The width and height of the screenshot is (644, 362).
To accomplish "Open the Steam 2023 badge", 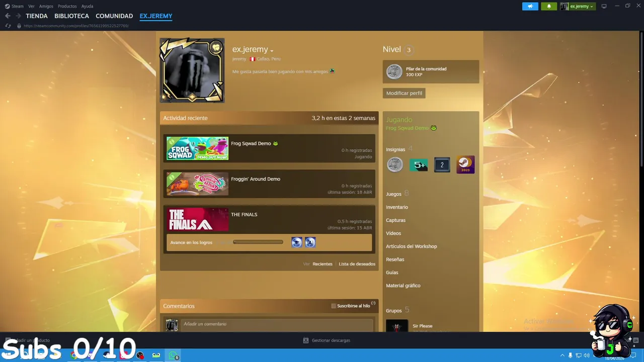I will (465, 165).
